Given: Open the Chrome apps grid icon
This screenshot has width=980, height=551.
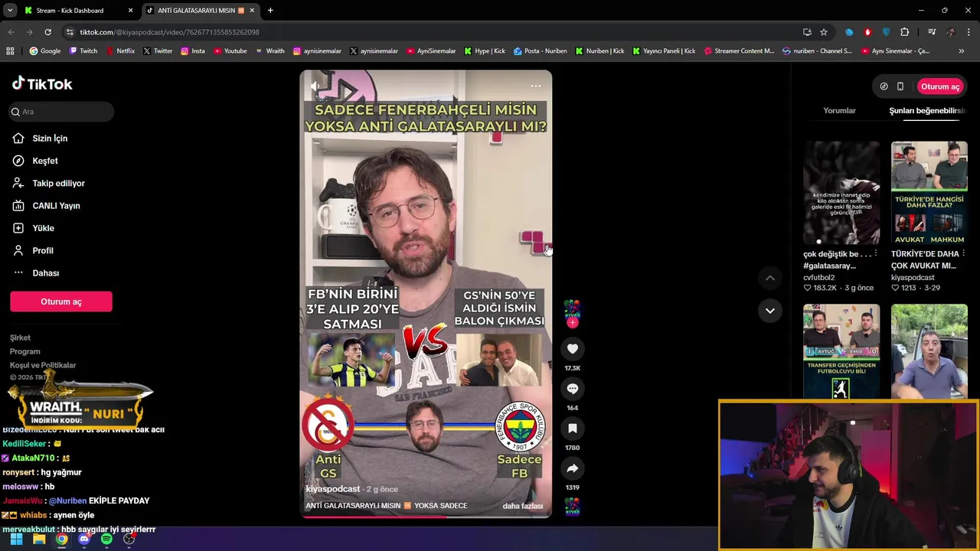Looking at the screenshot, I should pos(10,51).
